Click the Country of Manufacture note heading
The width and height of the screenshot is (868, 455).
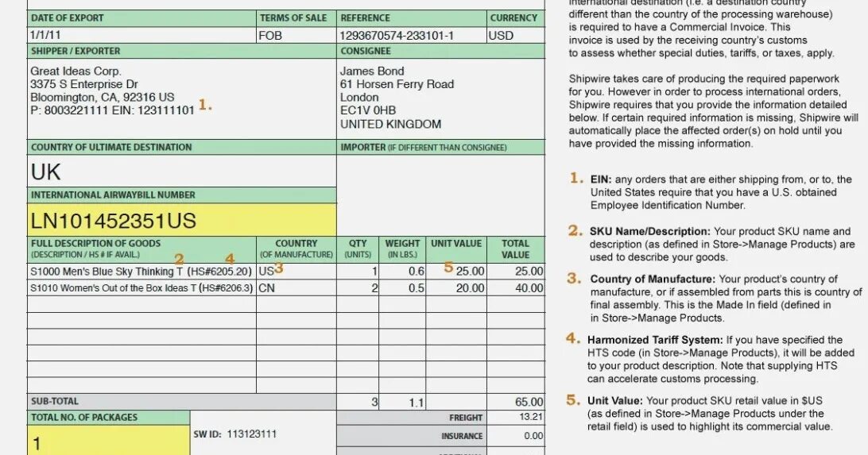(x=653, y=280)
